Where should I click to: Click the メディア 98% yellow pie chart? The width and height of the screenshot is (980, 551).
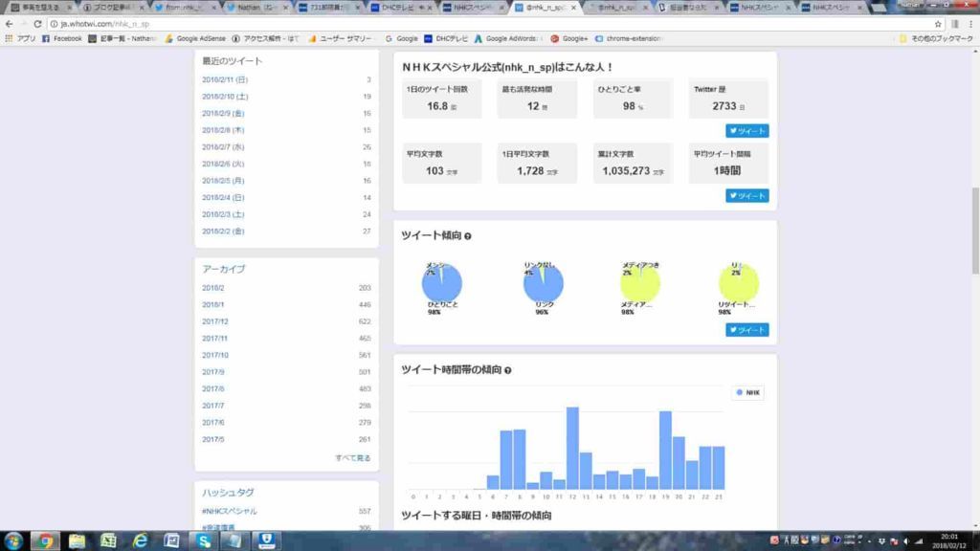coord(640,283)
